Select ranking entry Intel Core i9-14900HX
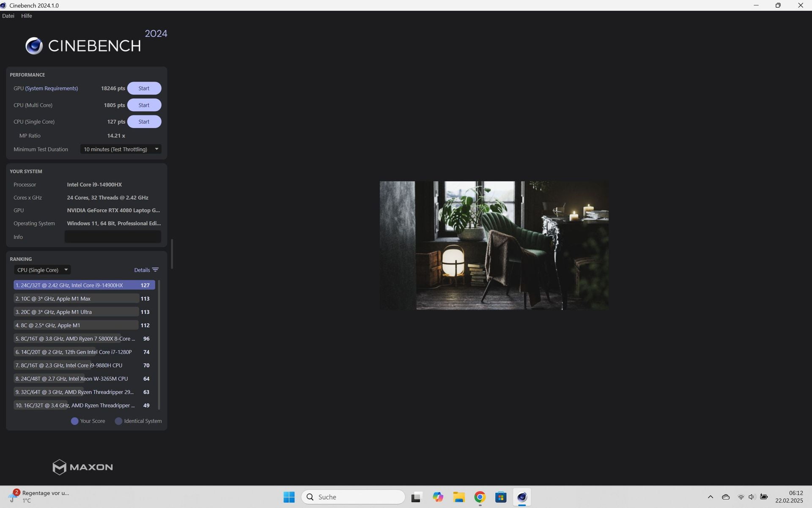 point(84,285)
